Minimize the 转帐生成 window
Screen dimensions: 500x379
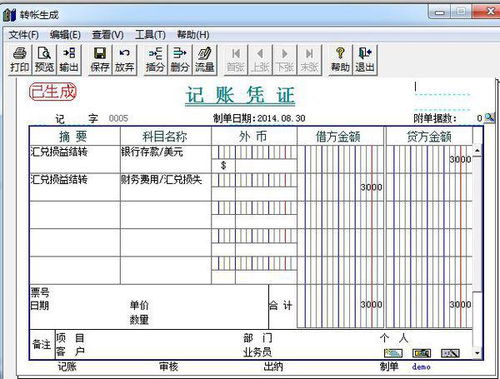pyautogui.click(x=440, y=12)
